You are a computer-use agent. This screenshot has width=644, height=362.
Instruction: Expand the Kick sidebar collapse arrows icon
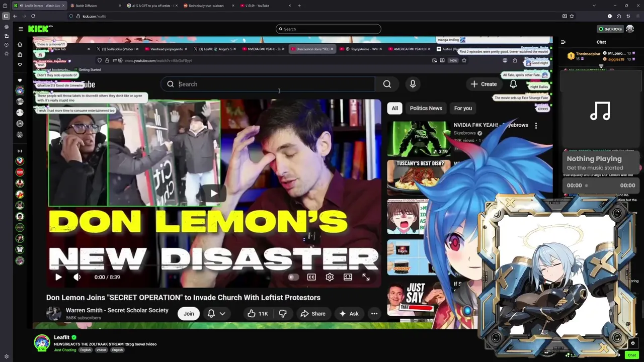pyautogui.click(x=20, y=151)
